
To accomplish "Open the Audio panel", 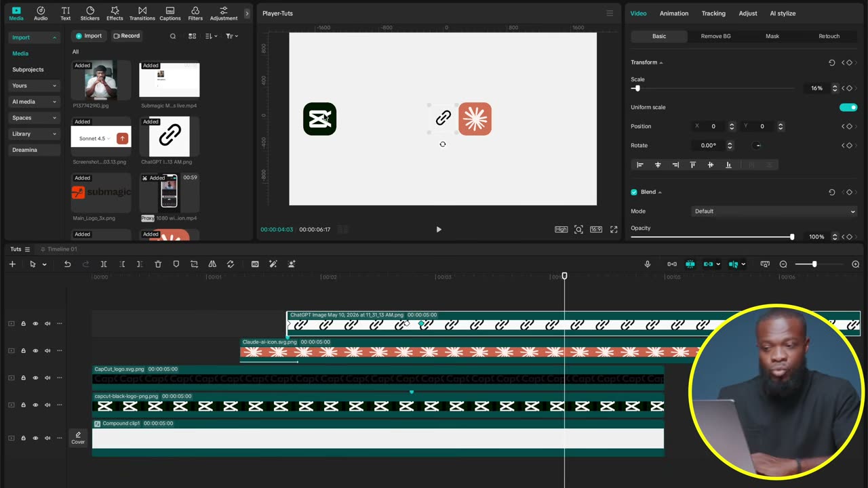I will tap(41, 14).
